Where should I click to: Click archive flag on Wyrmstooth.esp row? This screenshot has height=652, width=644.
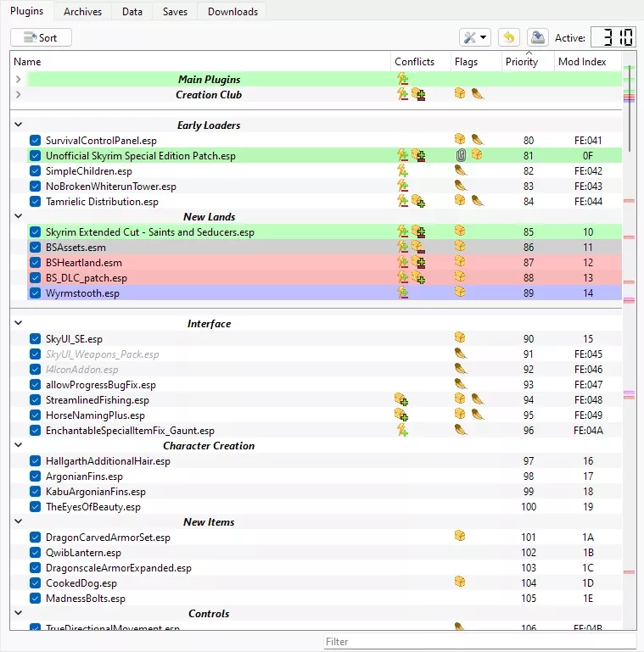click(x=460, y=292)
